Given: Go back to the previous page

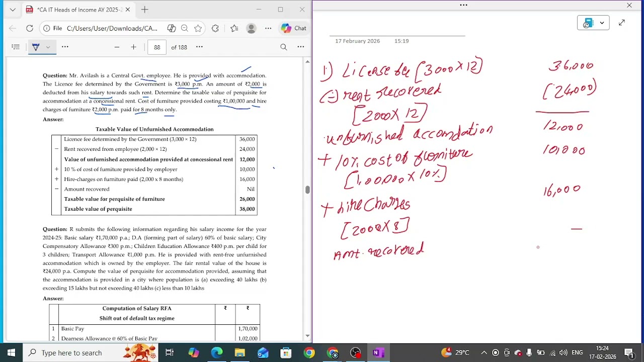Looking at the screenshot, I should [x=13, y=28].
